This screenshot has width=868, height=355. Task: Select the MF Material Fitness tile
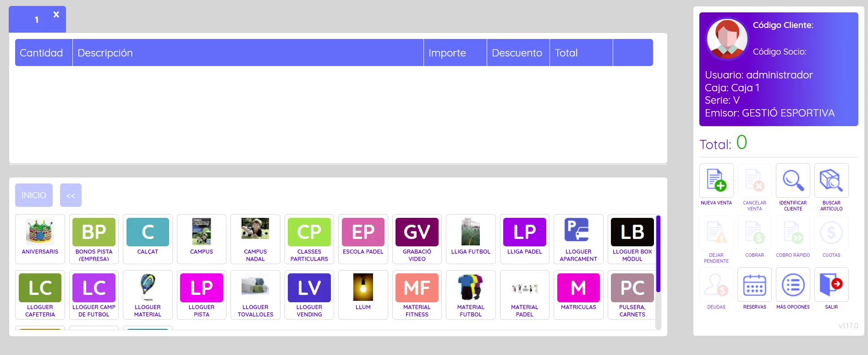(x=417, y=295)
